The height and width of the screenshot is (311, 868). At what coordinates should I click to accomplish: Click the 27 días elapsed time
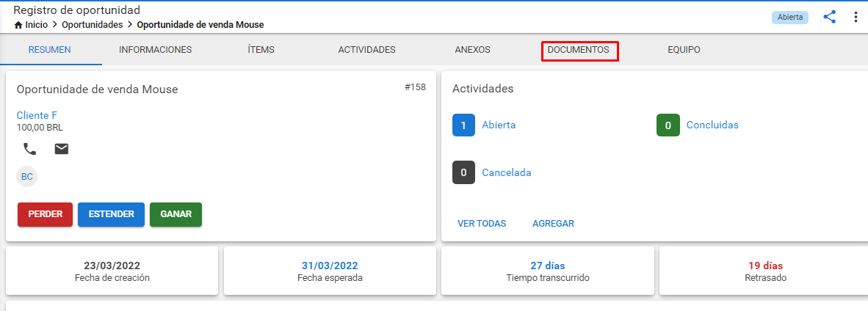pos(548,266)
